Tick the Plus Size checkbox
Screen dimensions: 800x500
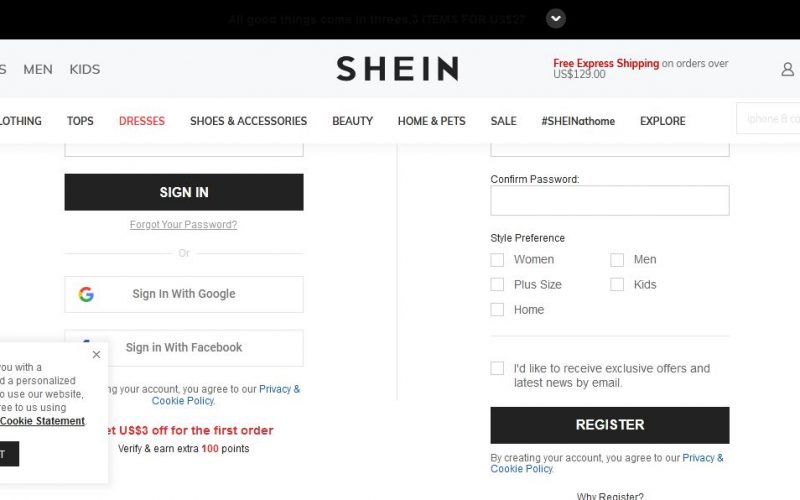click(497, 285)
